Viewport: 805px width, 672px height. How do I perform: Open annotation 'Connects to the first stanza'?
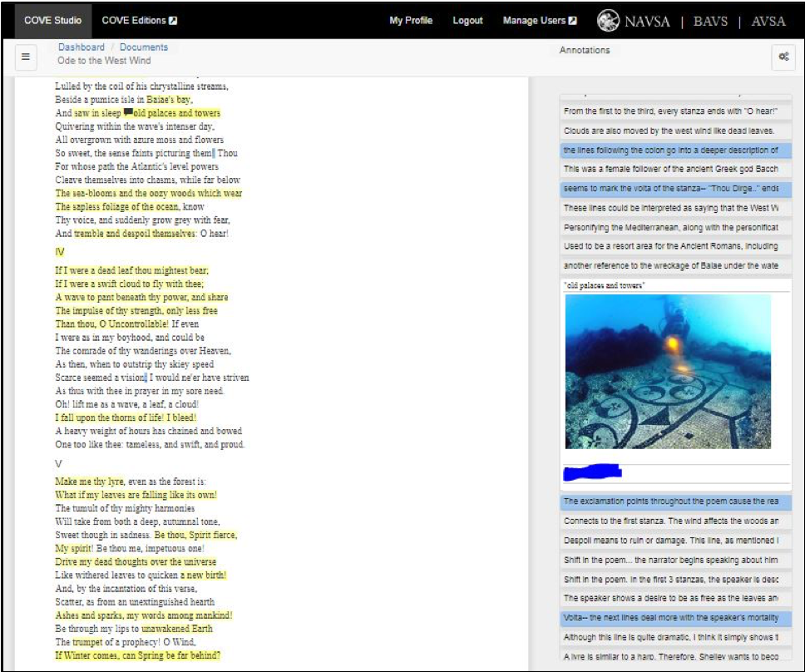click(x=675, y=521)
